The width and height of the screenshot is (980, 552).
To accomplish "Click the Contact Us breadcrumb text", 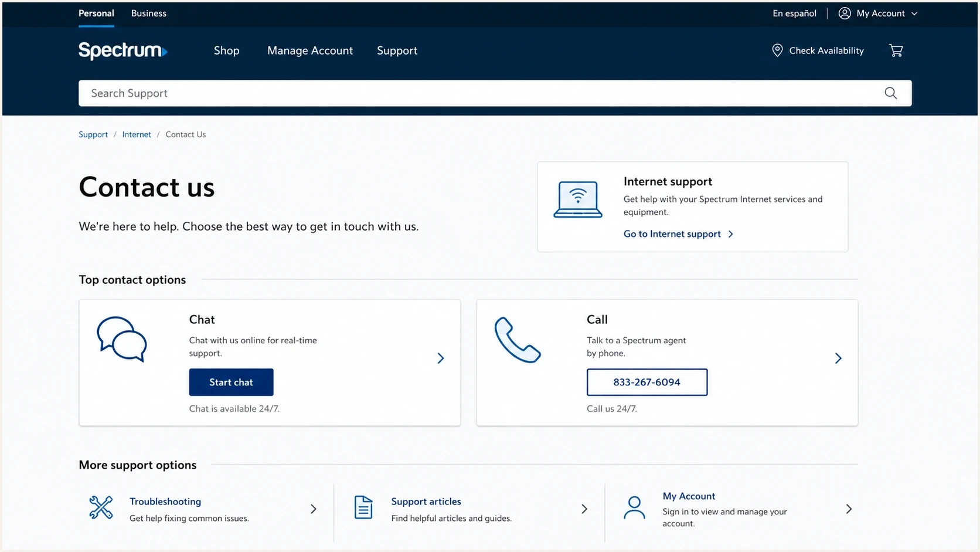I will [x=186, y=134].
